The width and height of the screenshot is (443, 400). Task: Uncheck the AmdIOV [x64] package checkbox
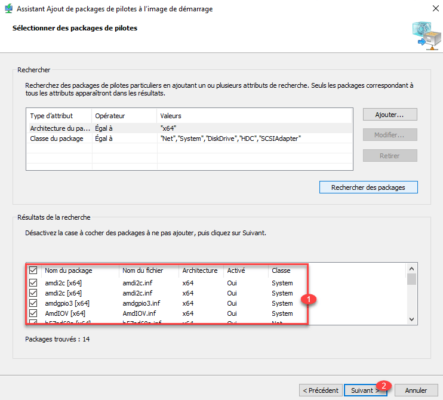33,313
